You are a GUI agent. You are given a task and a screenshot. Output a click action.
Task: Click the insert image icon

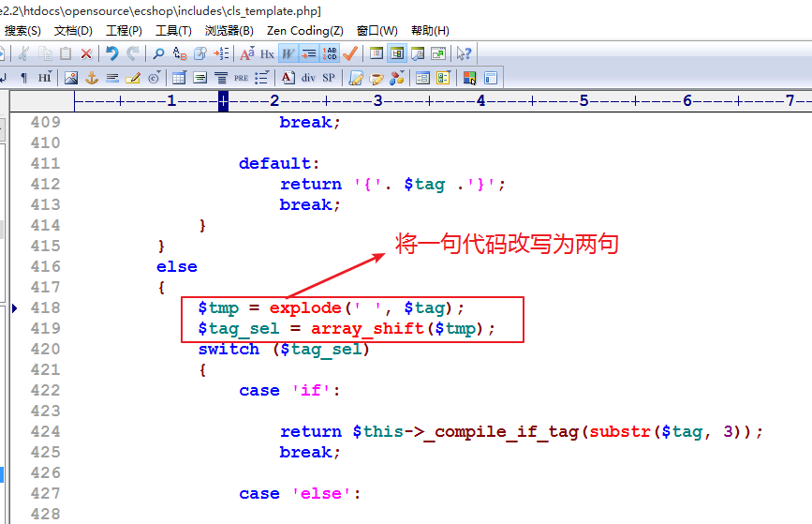[71, 78]
